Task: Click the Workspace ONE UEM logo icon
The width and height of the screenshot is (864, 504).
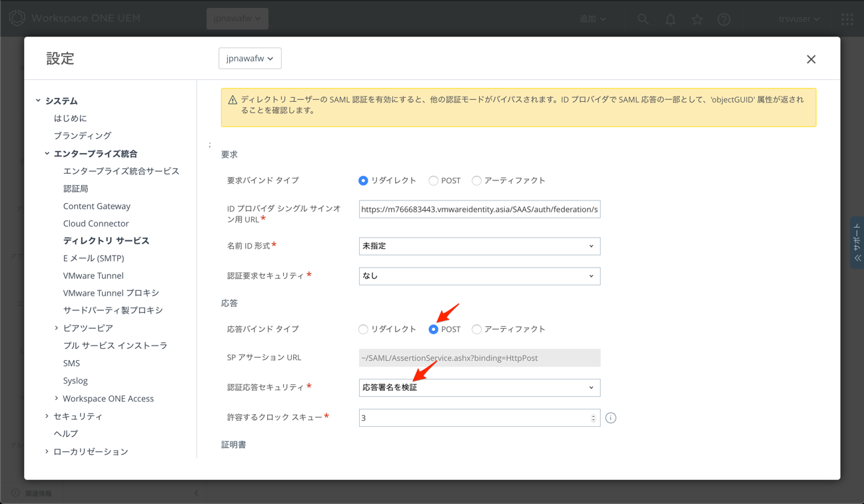Action: click(x=17, y=18)
